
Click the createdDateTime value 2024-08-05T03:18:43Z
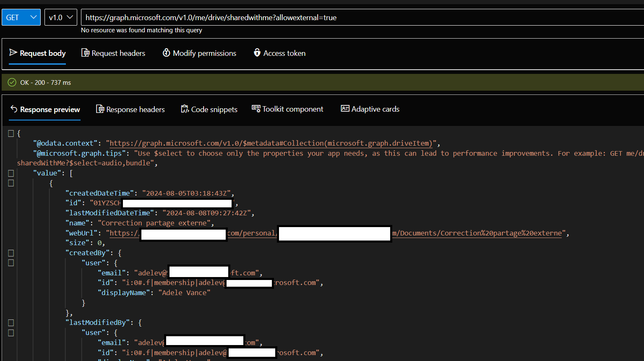pyautogui.click(x=186, y=193)
